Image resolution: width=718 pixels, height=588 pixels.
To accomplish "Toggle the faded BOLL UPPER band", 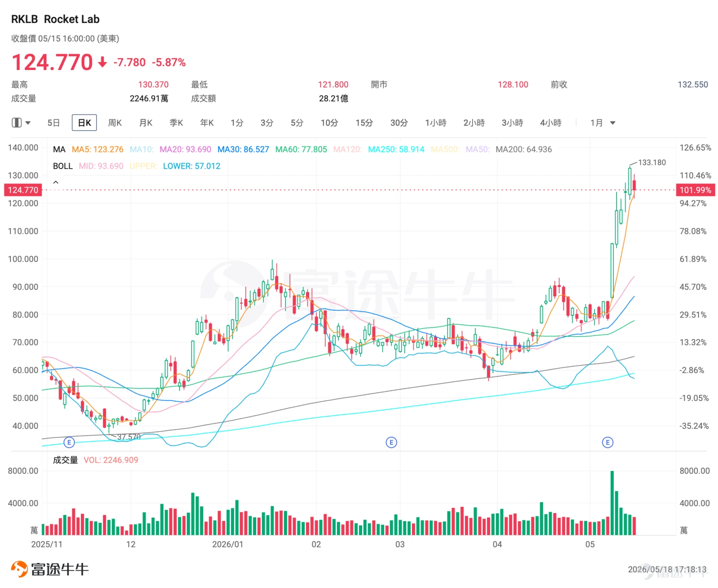I will point(143,166).
